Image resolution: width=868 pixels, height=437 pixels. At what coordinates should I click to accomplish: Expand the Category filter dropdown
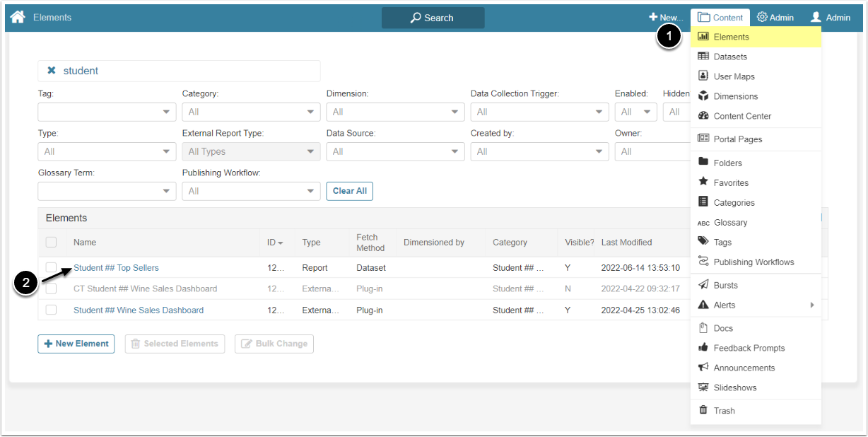[251, 112]
